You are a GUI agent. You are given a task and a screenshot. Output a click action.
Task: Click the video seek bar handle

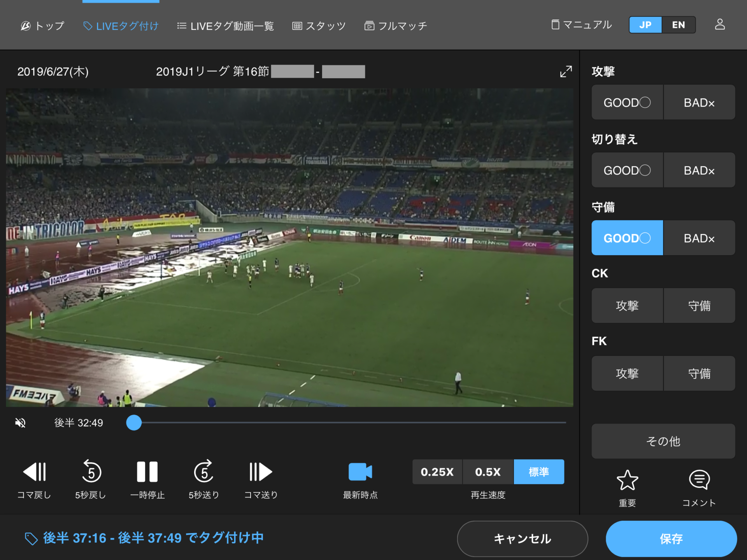click(134, 422)
